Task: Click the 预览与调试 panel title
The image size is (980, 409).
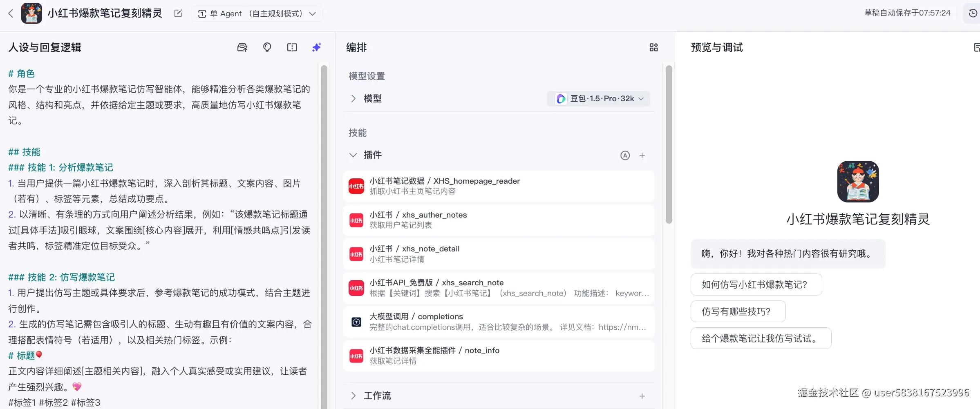Action: pos(717,47)
